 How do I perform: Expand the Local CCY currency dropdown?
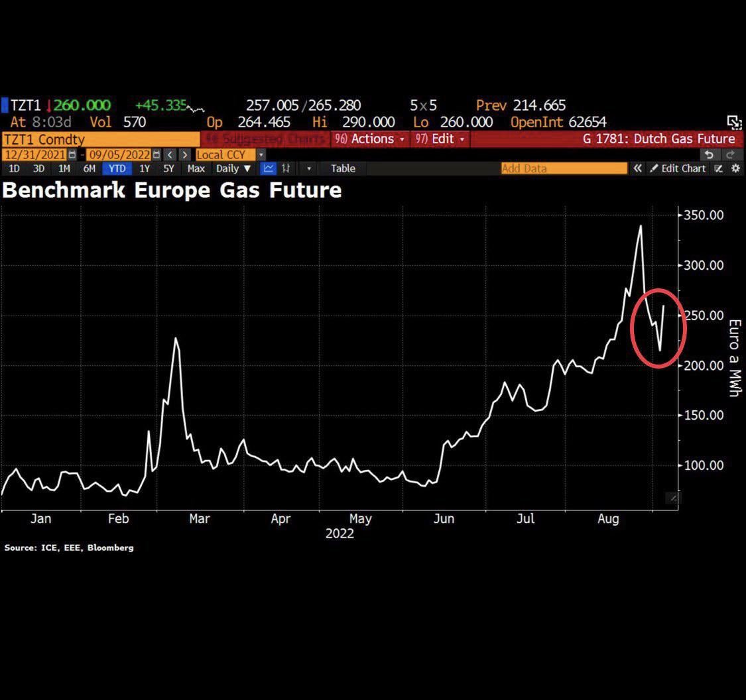click(x=261, y=154)
